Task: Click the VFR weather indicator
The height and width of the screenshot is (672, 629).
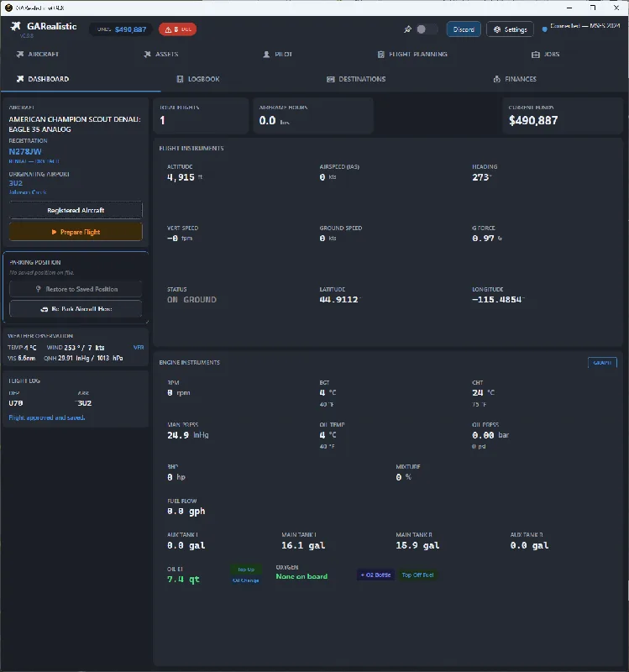Action: tap(139, 348)
